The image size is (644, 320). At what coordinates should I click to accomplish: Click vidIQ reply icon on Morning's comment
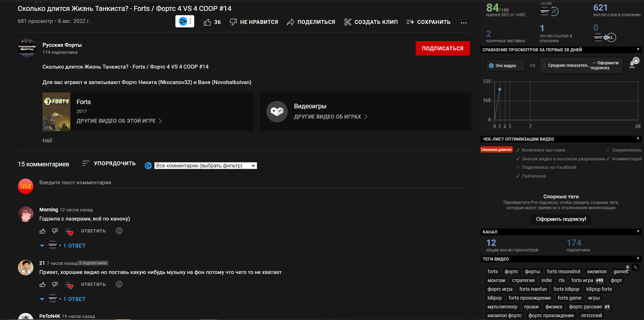coord(119,231)
